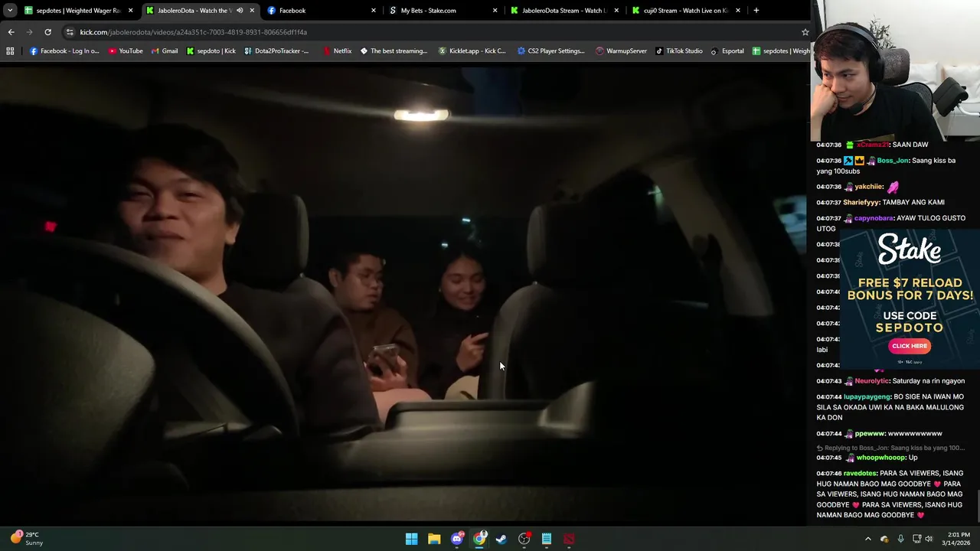The width and height of the screenshot is (980, 551).
Task: Open the TikTok Studio bookmark
Action: point(679,51)
